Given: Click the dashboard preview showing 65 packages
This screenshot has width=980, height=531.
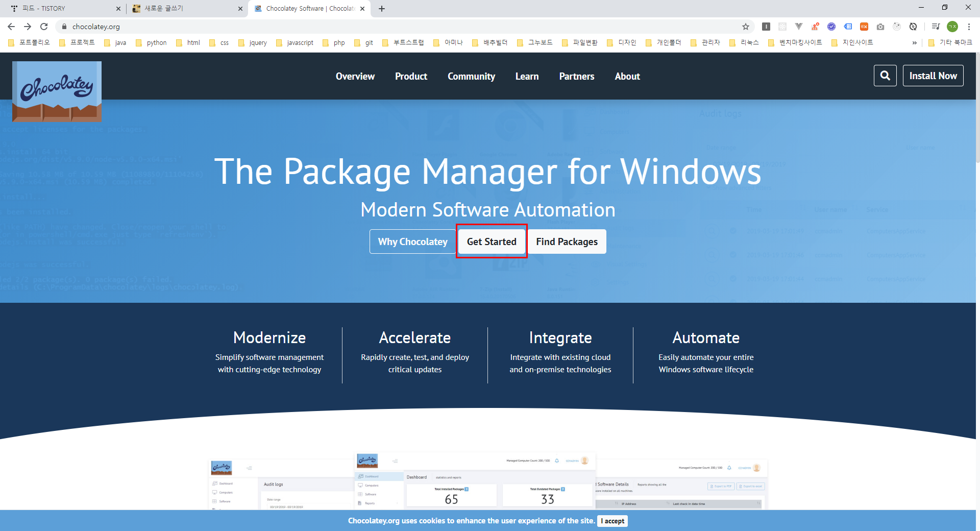Looking at the screenshot, I should [475, 480].
